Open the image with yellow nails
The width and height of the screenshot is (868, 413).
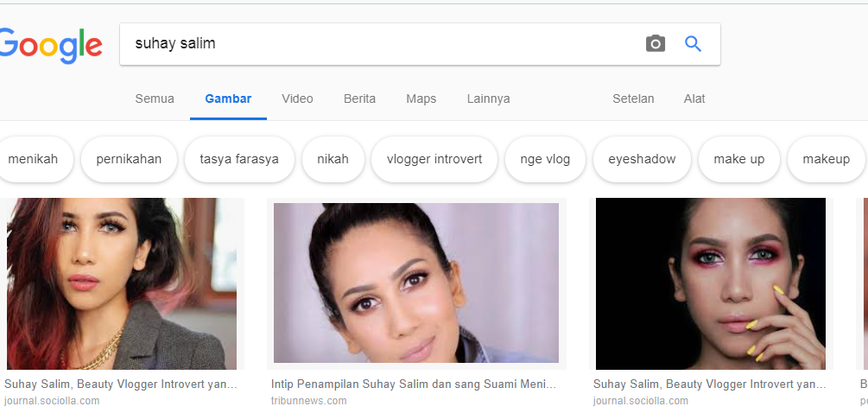click(x=710, y=283)
